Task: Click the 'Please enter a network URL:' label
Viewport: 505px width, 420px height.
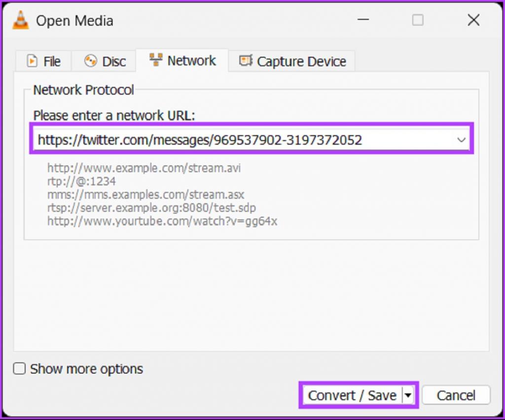Action: 114,115
